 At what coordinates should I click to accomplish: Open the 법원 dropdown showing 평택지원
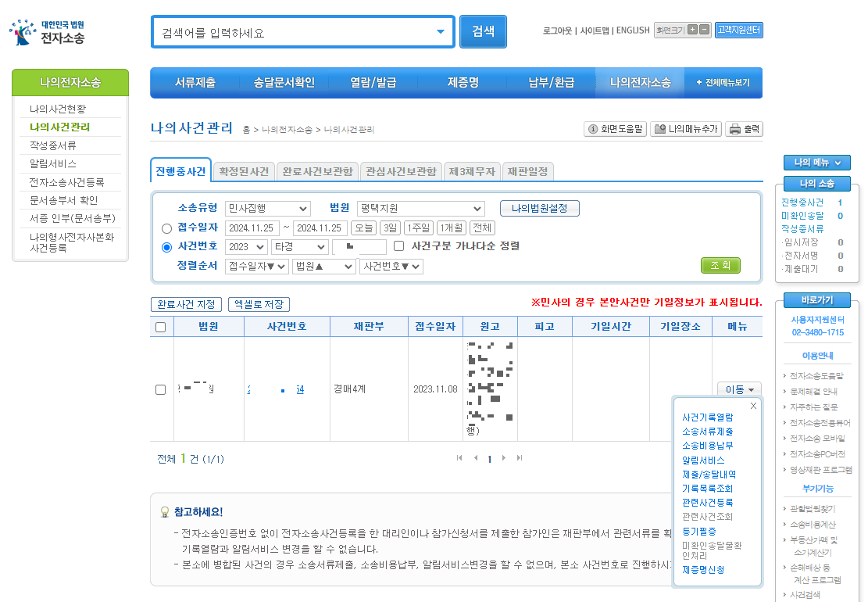(420, 208)
